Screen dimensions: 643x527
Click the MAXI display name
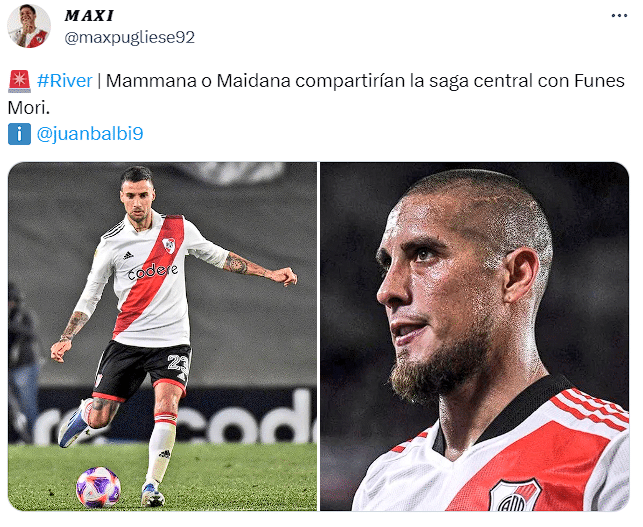[x=89, y=16]
